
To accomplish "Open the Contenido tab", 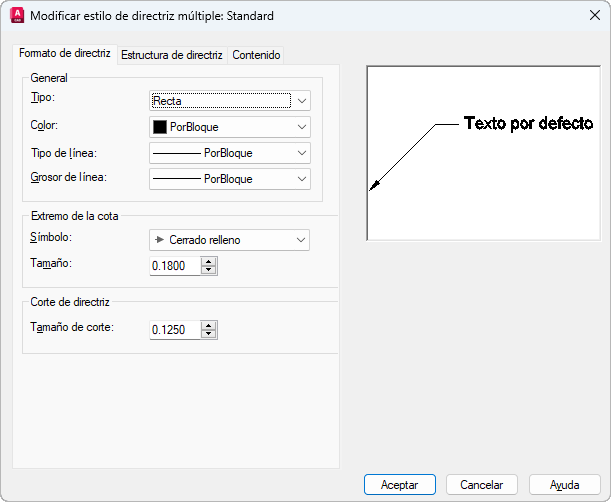I will click(256, 55).
